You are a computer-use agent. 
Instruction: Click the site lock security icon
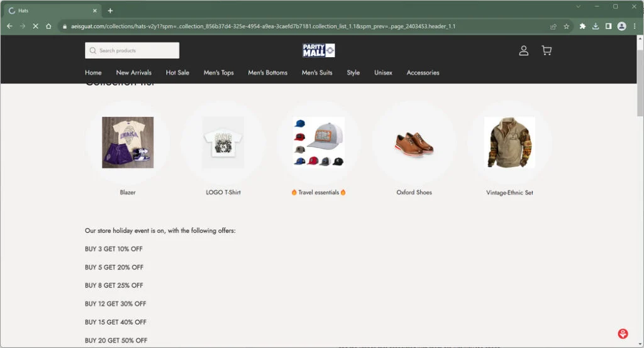pyautogui.click(x=65, y=26)
